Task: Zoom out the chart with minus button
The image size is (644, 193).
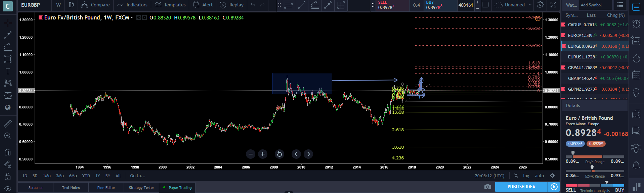Action: point(251,154)
